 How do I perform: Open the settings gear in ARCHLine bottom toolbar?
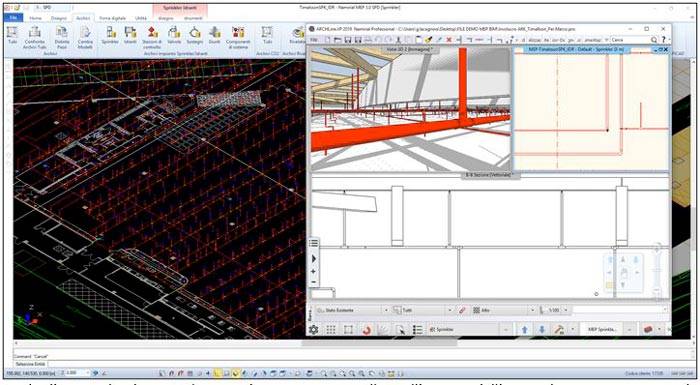click(314, 330)
